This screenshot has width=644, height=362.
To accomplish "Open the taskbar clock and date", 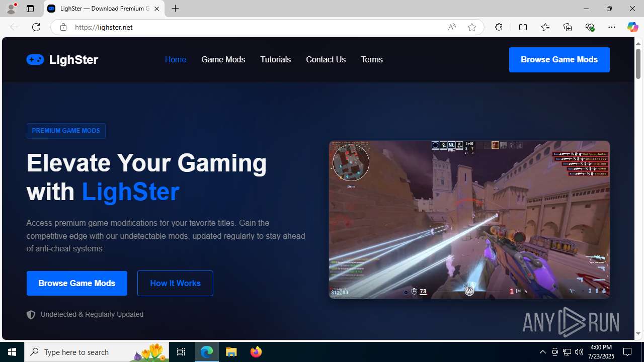I will point(601,352).
